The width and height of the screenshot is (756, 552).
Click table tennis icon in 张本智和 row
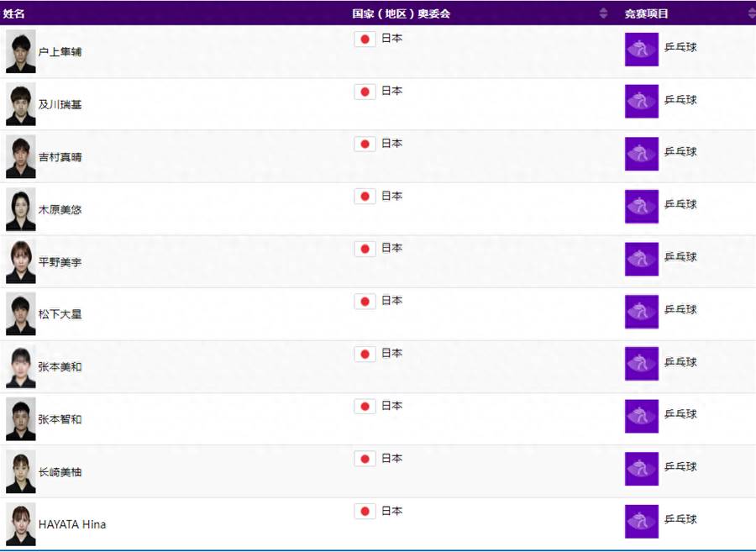642,416
